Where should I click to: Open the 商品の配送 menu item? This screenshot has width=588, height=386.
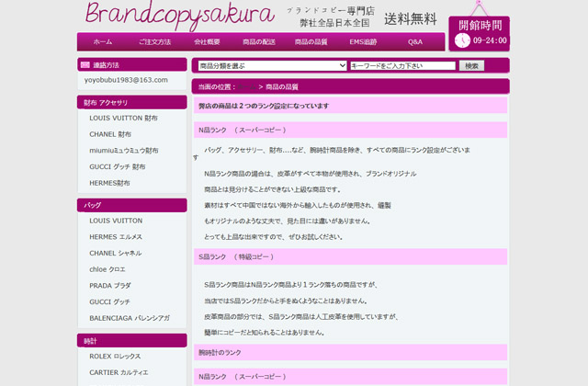259,41
